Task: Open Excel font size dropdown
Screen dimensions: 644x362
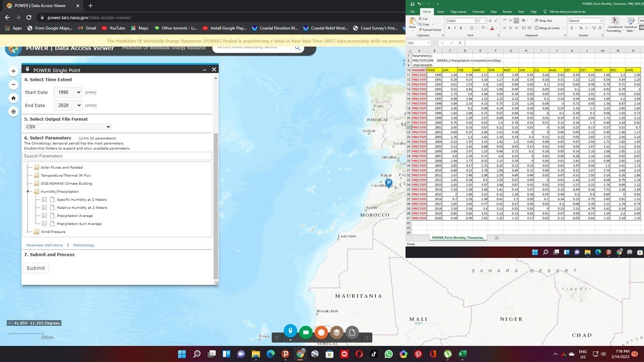Action: pyautogui.click(x=486, y=21)
